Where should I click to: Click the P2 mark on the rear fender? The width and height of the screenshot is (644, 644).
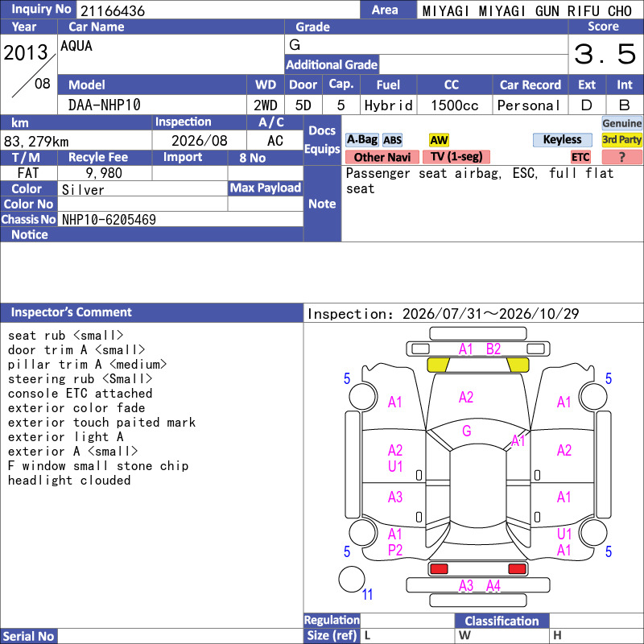coord(395,550)
